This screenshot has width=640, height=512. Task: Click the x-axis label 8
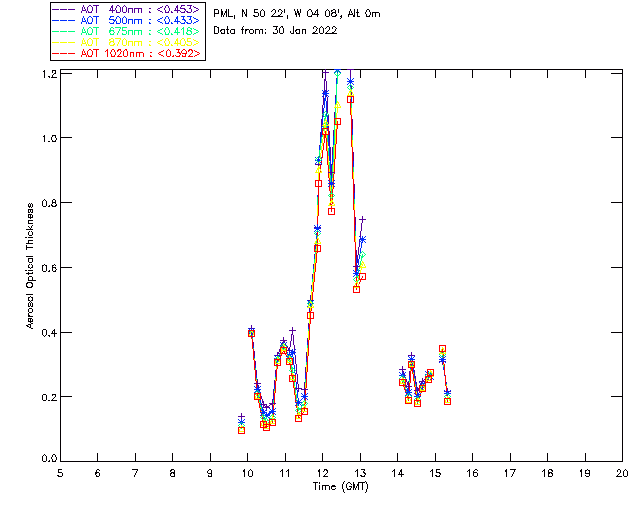(173, 473)
